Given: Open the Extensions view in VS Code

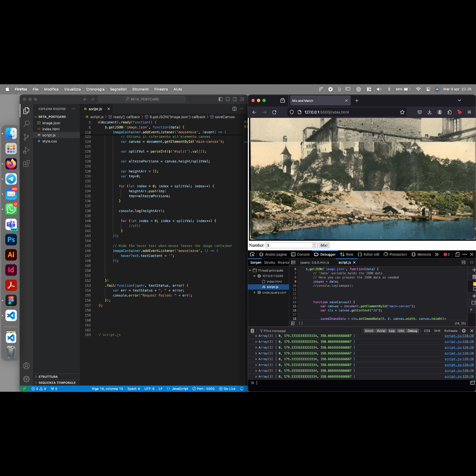Looking at the screenshot, I should click(26, 164).
